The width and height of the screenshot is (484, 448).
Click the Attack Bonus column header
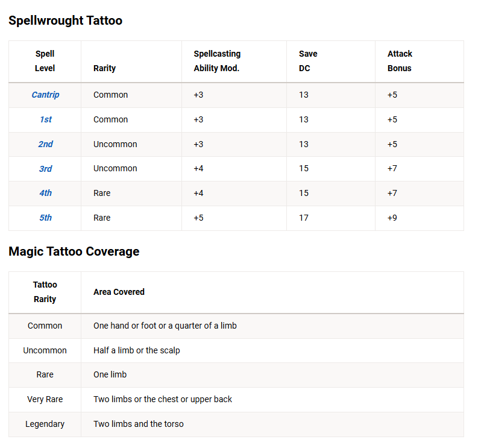(x=400, y=61)
